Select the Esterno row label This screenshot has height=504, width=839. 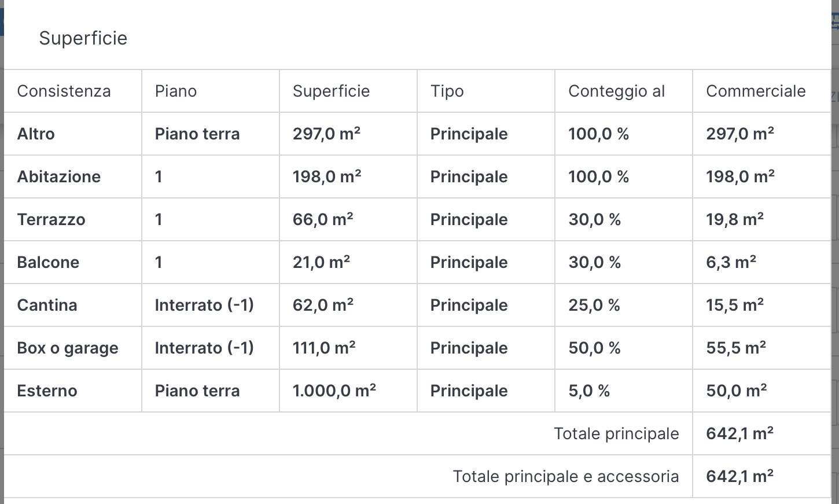(47, 391)
